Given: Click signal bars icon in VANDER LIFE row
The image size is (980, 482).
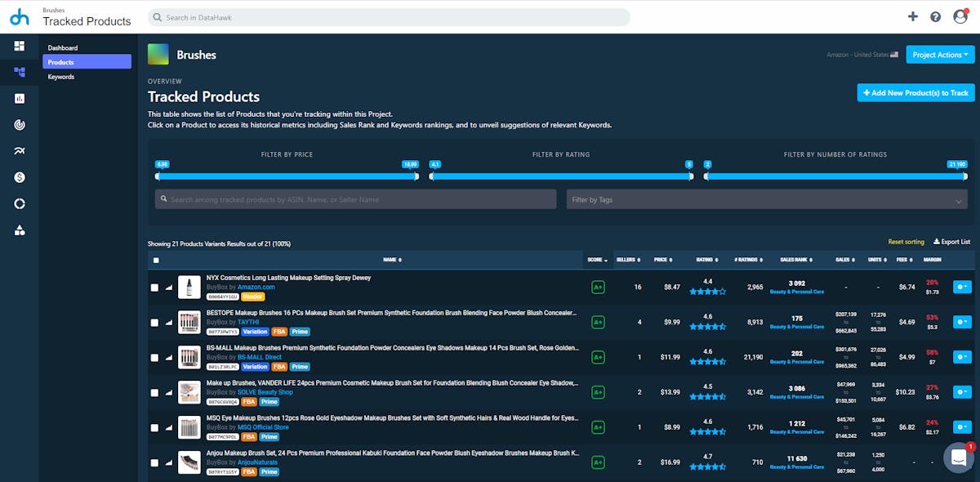Looking at the screenshot, I should pos(170,393).
